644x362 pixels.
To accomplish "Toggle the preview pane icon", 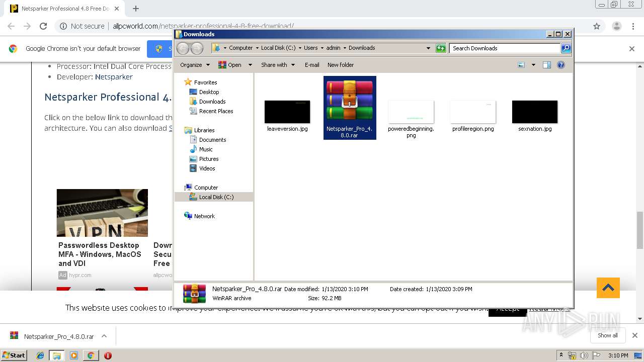I will point(547,65).
